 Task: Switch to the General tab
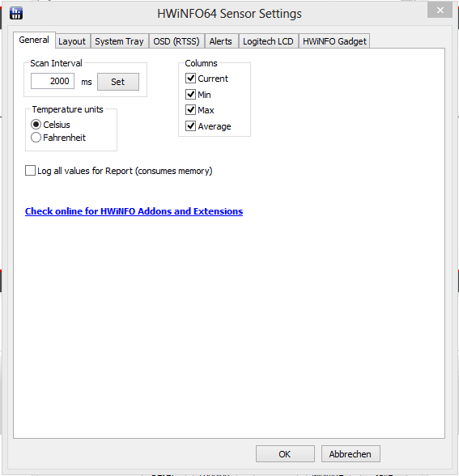(x=34, y=40)
